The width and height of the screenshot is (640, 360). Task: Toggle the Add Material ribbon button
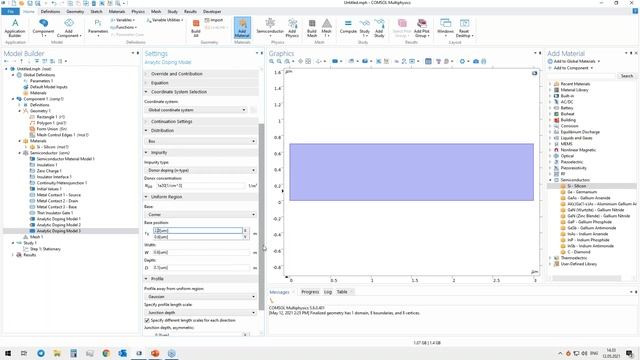tap(242, 28)
